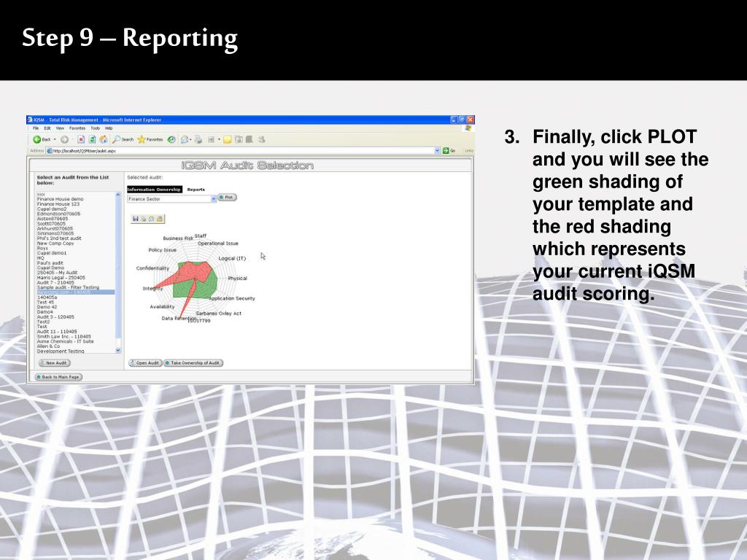This screenshot has width=747, height=560.
Task: Select 'Audit 3 - 120405' entry
Action: pos(55,316)
